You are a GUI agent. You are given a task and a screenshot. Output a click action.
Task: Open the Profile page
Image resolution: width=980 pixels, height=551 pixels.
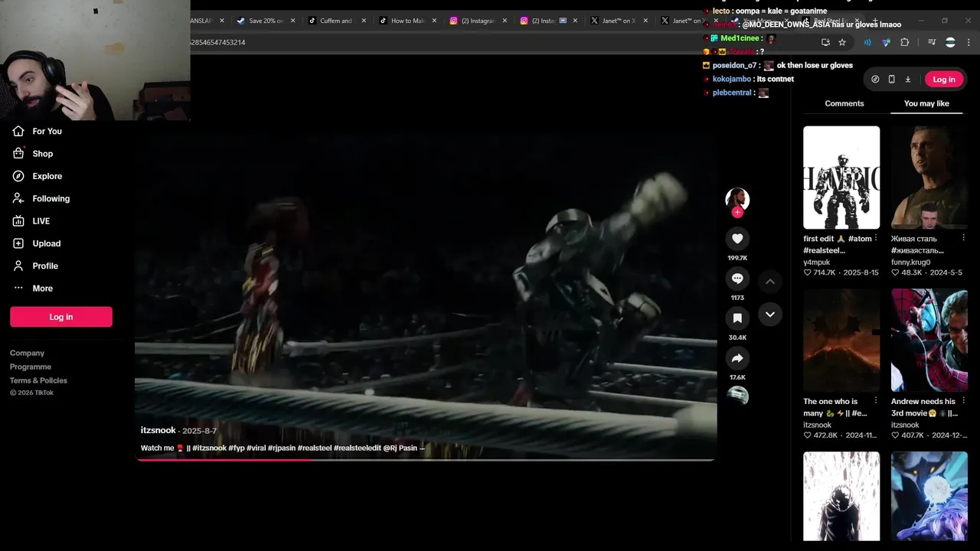[35, 266]
